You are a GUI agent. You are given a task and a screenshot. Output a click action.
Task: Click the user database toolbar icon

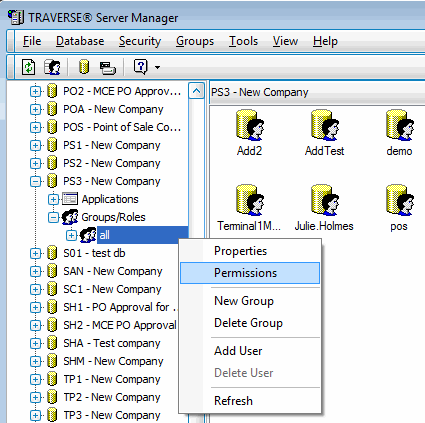tap(53, 67)
